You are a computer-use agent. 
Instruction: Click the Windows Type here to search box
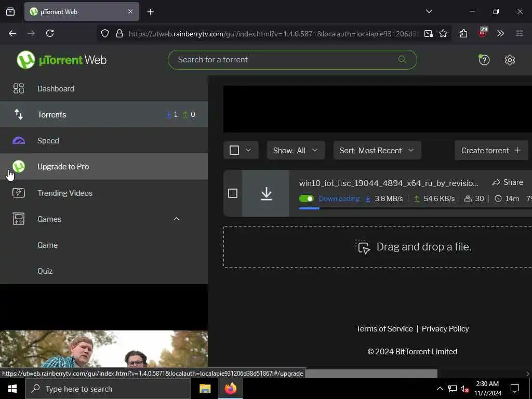[108, 389]
